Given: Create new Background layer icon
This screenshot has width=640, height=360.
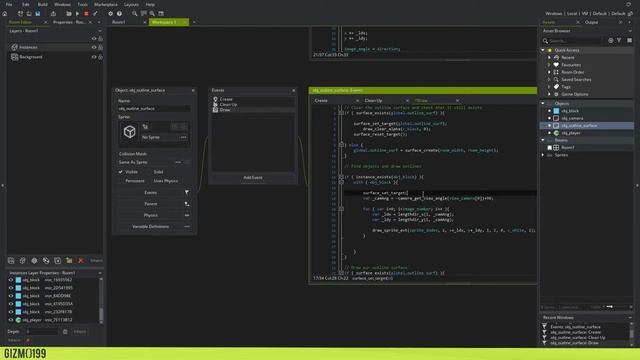Looking at the screenshot, I should 11,260.
